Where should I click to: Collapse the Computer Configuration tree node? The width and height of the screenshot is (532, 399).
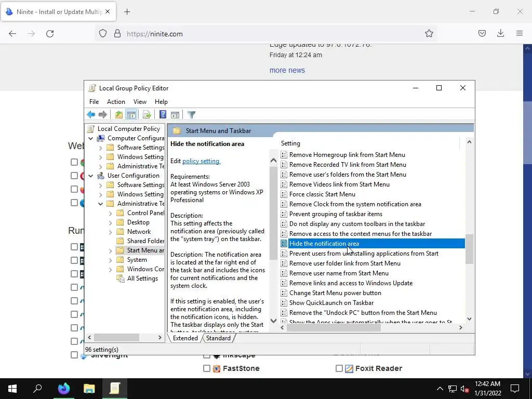pyautogui.click(x=90, y=138)
